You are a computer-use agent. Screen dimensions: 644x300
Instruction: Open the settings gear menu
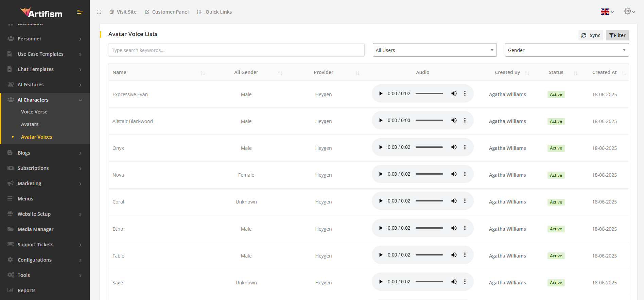(629, 12)
